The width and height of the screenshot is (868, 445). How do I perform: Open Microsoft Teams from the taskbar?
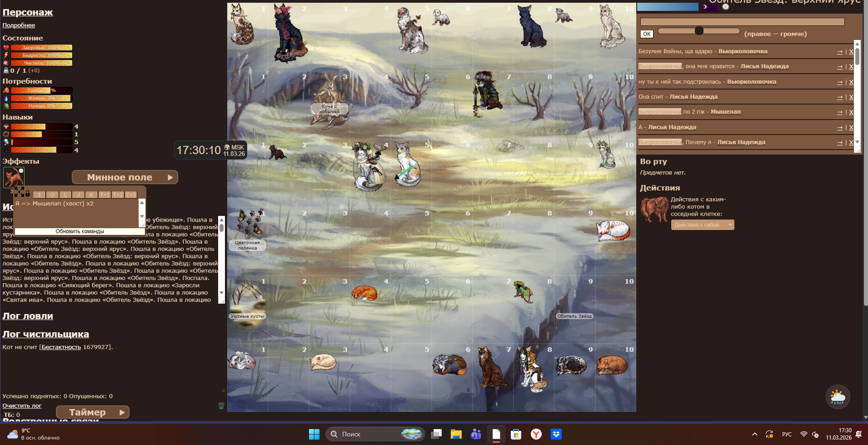pos(476,434)
